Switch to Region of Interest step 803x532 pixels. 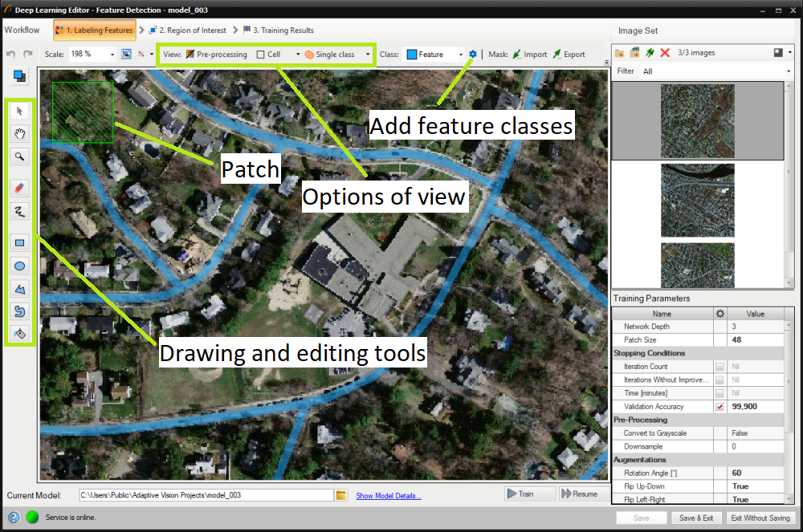pyautogui.click(x=189, y=30)
